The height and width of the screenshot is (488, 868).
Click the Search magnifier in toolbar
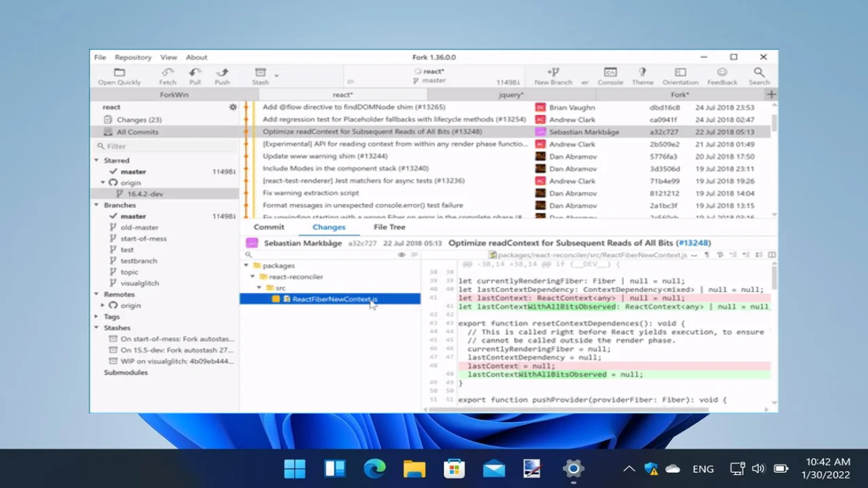(759, 73)
